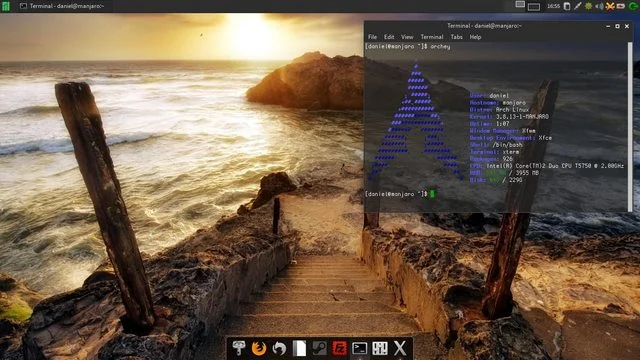Click the clock showing 16:55
This screenshot has height=360, width=640.
(553, 6)
